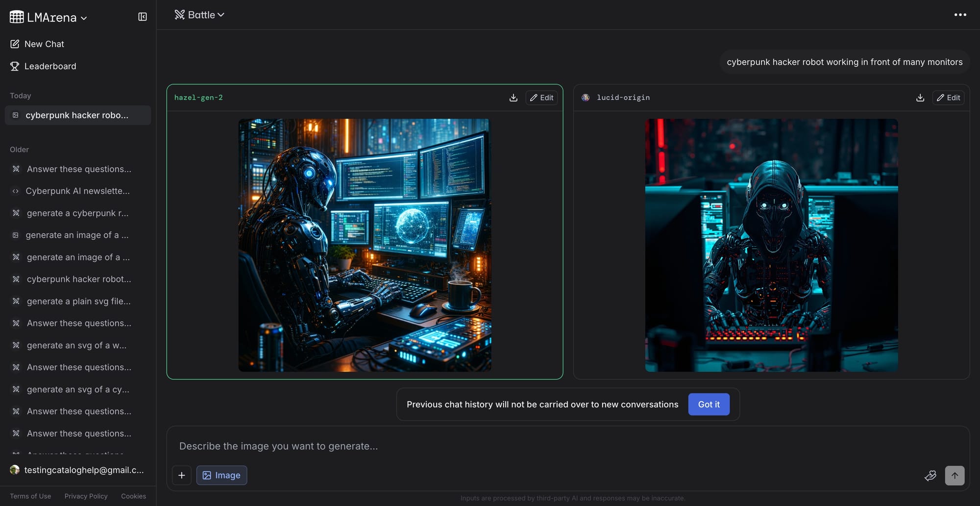
Task: Click the icon left of send arrow
Action: (x=930, y=475)
